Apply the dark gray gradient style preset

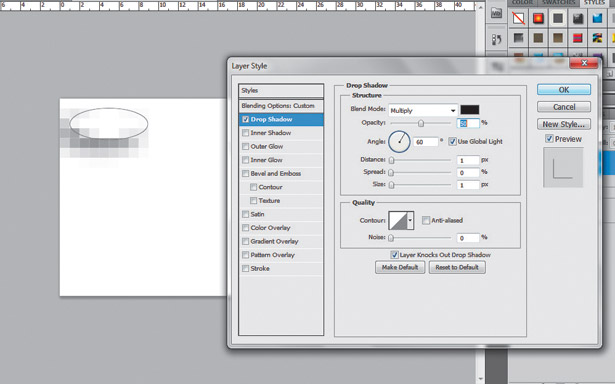(x=519, y=38)
